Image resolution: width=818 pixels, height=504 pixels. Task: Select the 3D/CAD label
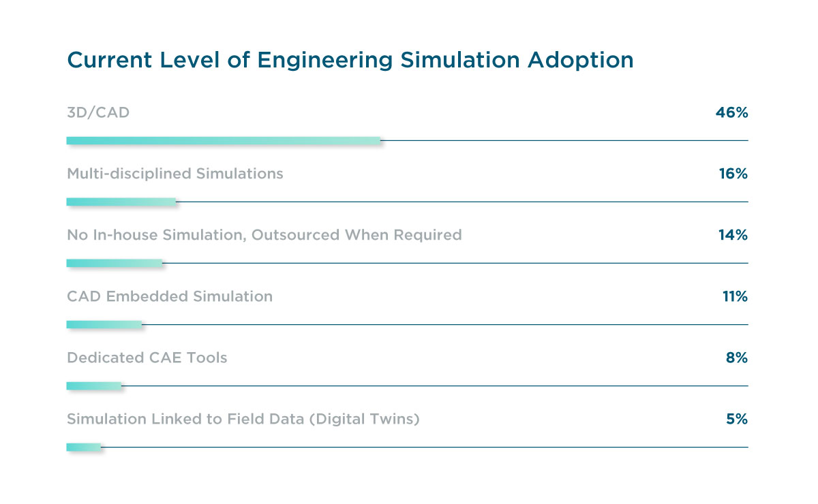[98, 112]
